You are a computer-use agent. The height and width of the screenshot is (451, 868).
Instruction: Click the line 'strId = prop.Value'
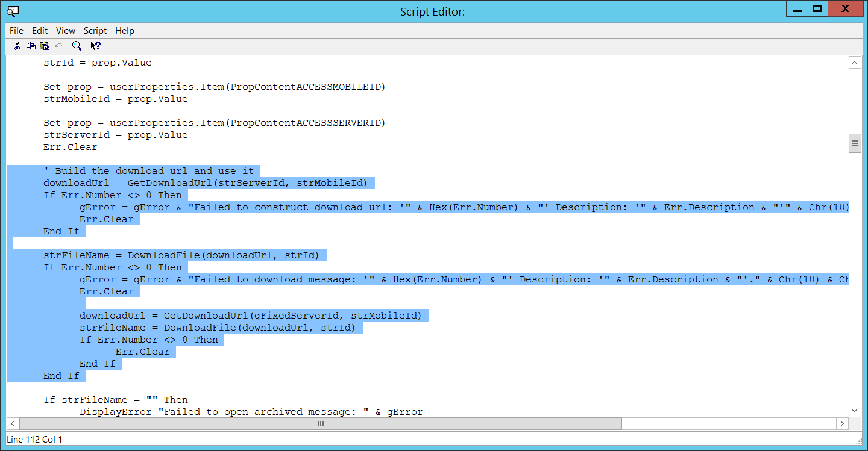pyautogui.click(x=98, y=63)
